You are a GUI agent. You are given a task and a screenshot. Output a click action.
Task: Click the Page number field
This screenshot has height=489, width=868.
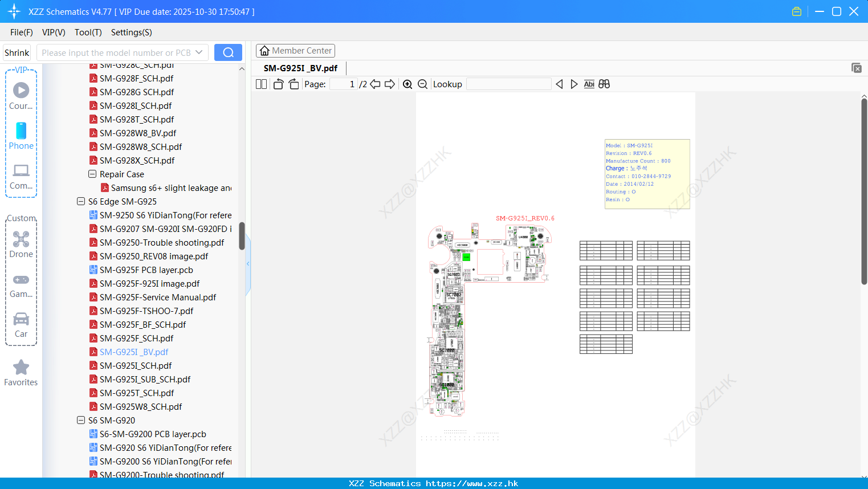(344, 84)
